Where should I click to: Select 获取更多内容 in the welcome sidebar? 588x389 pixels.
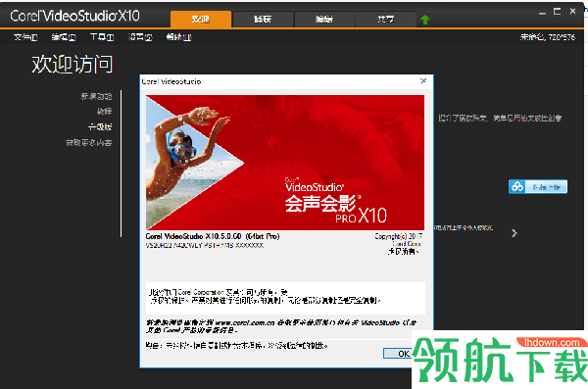(x=89, y=142)
